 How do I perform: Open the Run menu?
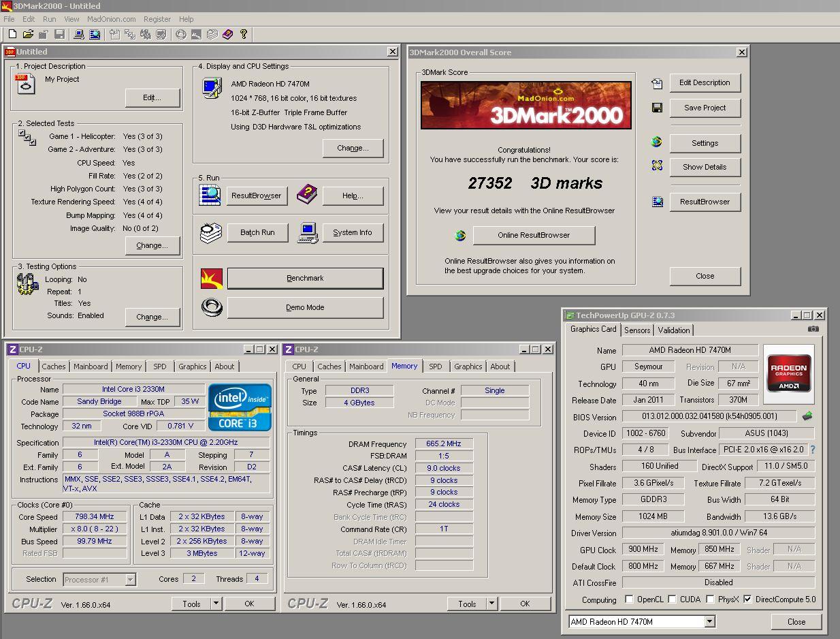coord(49,19)
